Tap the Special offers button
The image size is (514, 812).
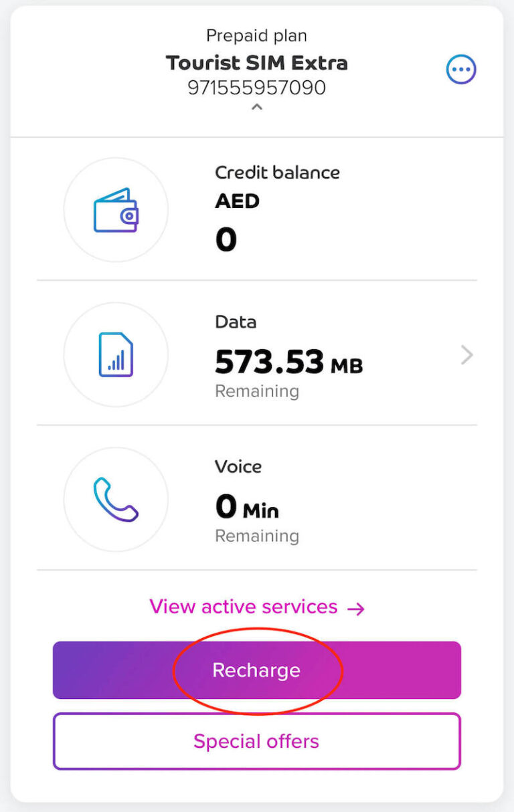click(256, 741)
